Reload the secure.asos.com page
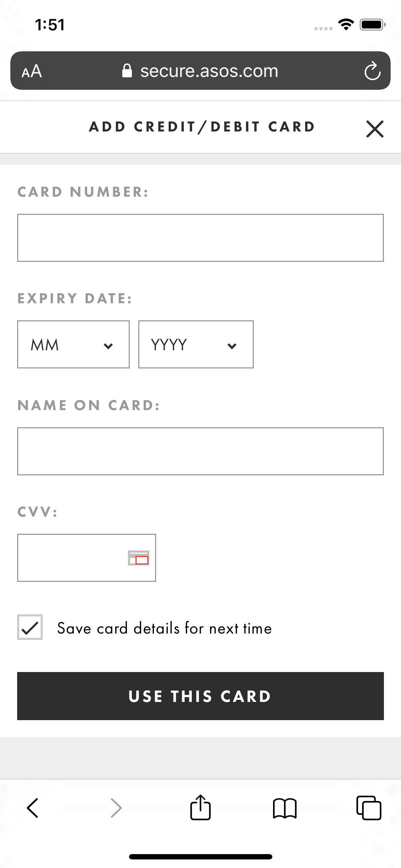The width and height of the screenshot is (401, 868). point(372,71)
